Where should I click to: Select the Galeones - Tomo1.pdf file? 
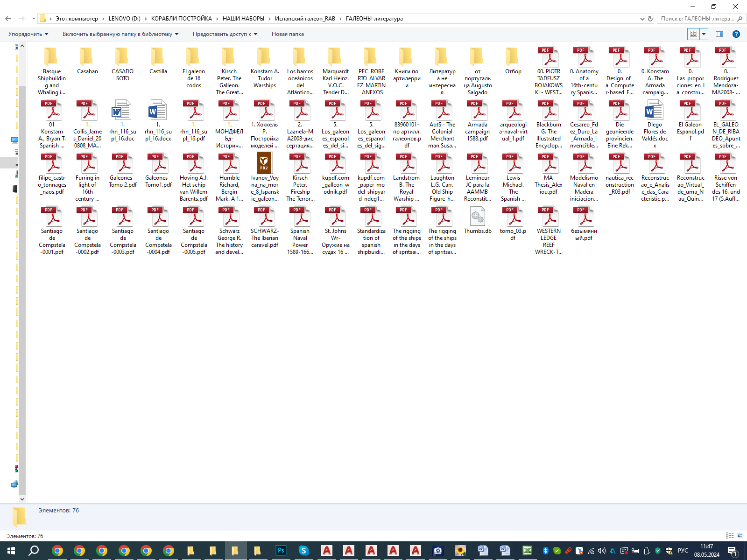(x=158, y=170)
